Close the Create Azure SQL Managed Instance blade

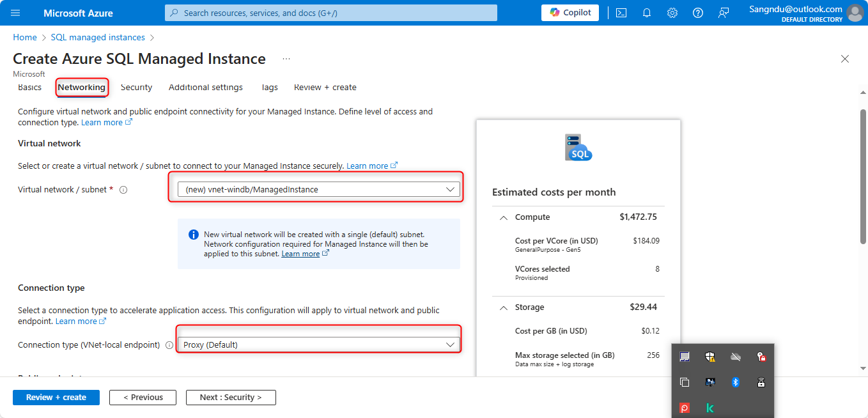coord(845,59)
